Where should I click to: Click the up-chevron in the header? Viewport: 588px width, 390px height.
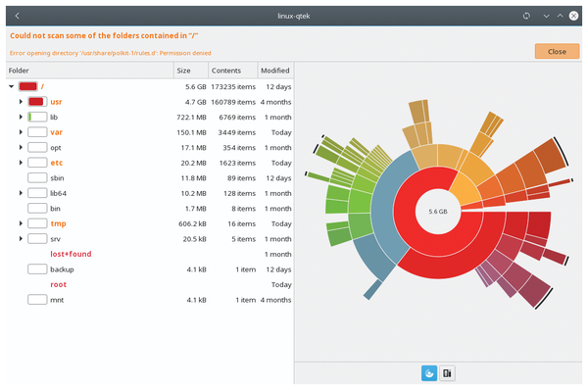pos(560,16)
